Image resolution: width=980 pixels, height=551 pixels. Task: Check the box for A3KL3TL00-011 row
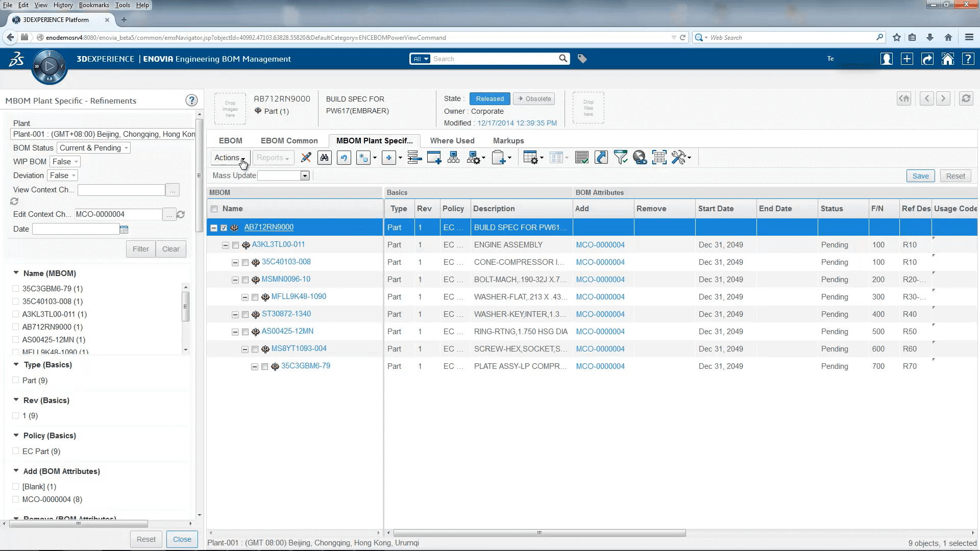pos(235,245)
